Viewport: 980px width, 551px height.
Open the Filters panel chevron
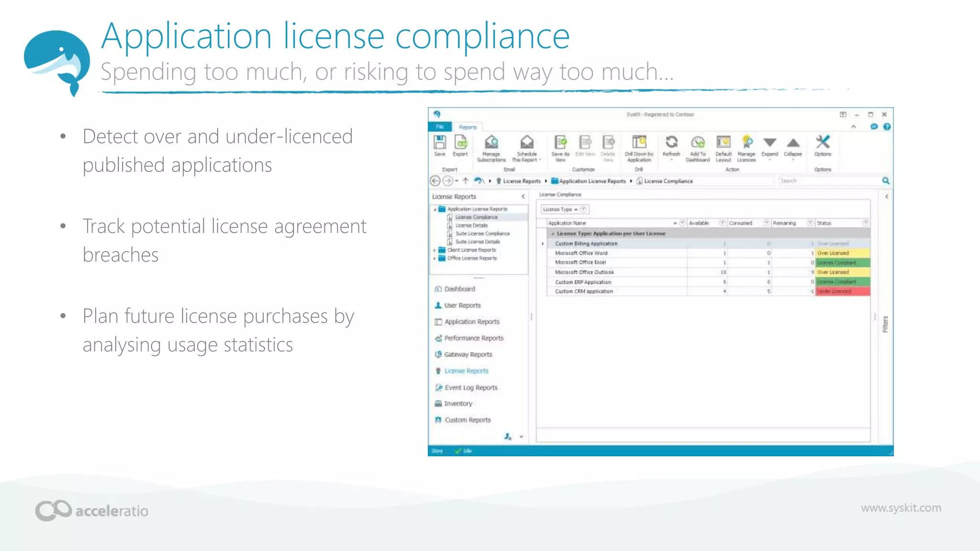click(x=887, y=197)
